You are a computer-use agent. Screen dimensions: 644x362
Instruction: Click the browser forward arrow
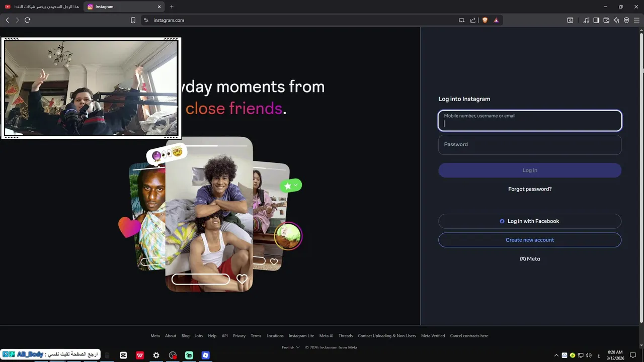pyautogui.click(x=17, y=20)
